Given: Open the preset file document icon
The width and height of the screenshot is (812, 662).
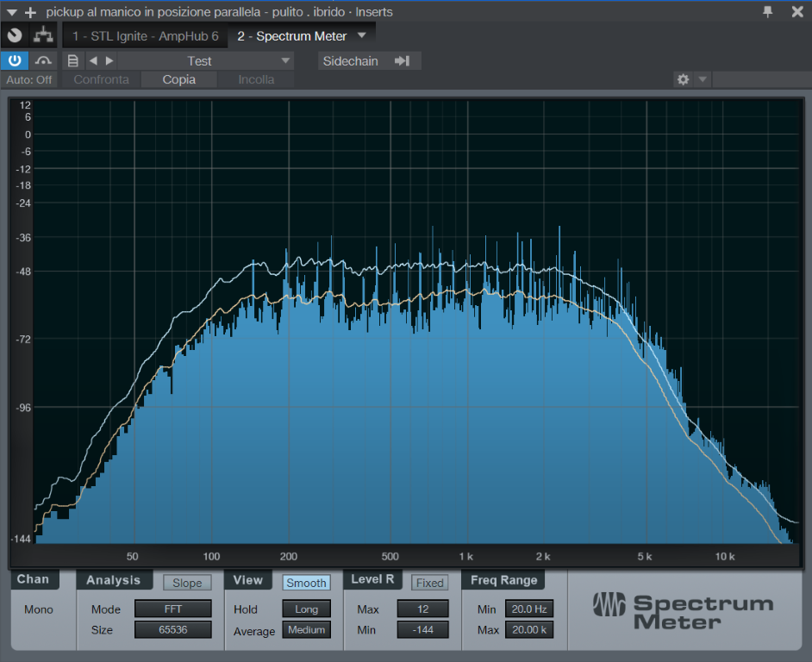Looking at the screenshot, I should [x=73, y=60].
